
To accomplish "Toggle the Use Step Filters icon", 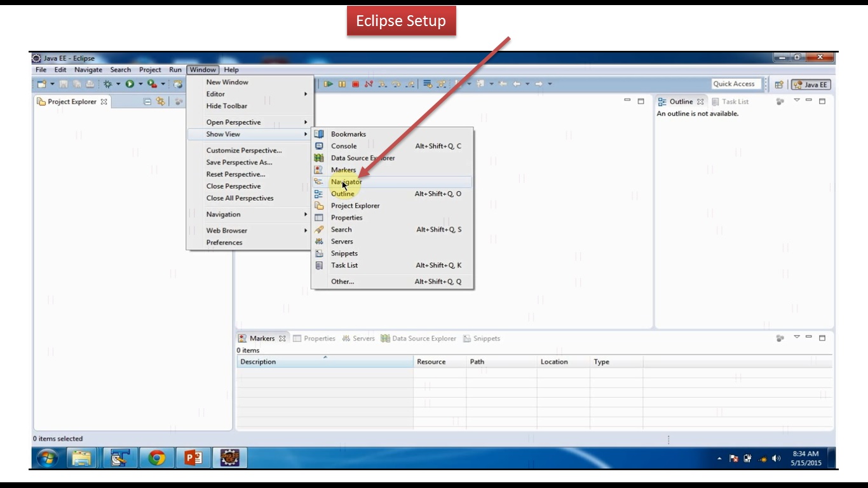I will (441, 84).
